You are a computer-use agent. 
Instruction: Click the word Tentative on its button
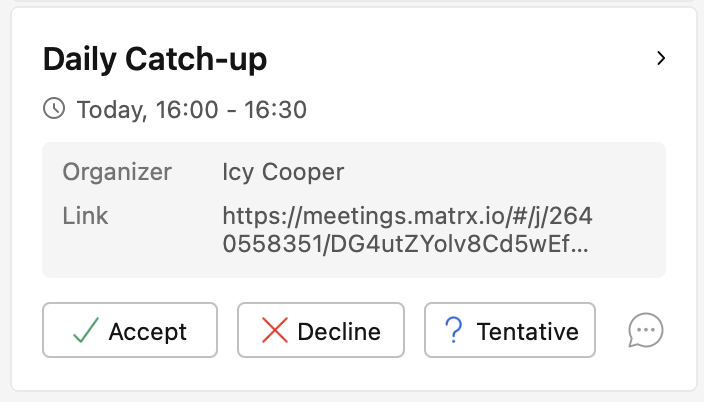(527, 331)
